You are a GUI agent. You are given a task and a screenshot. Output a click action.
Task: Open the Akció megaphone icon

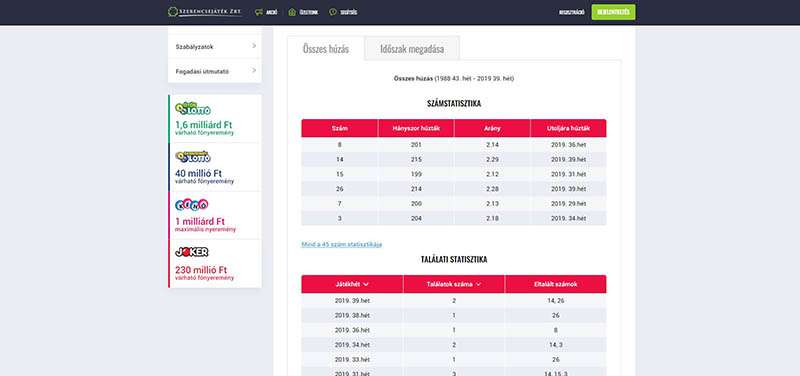pyautogui.click(x=259, y=12)
